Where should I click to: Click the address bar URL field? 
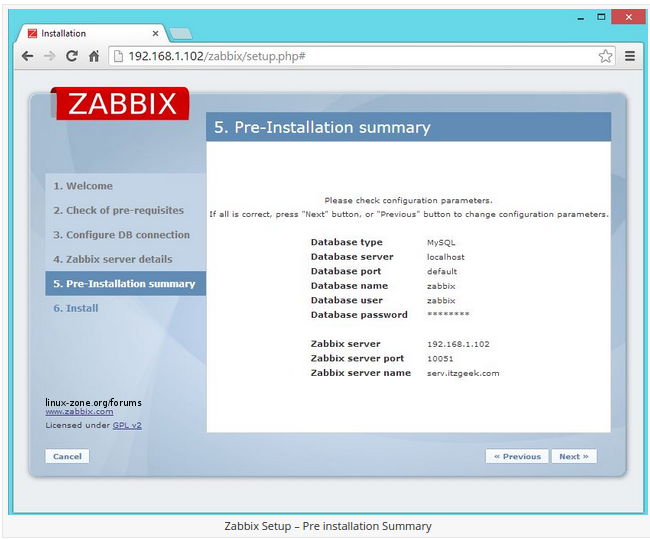click(350, 56)
